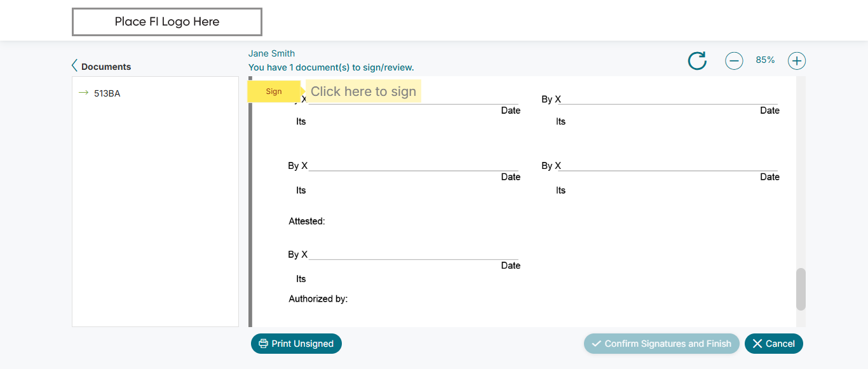Click the Print Unsigned button

[296, 344]
